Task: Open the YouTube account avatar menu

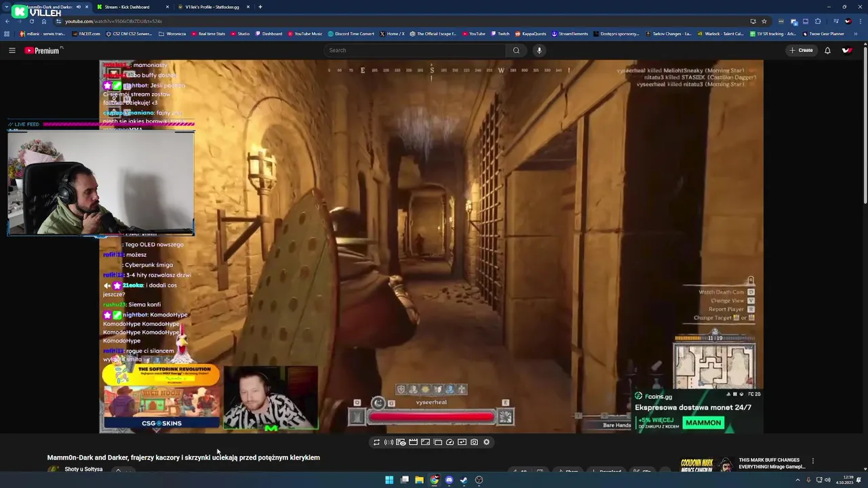Action: pos(847,50)
